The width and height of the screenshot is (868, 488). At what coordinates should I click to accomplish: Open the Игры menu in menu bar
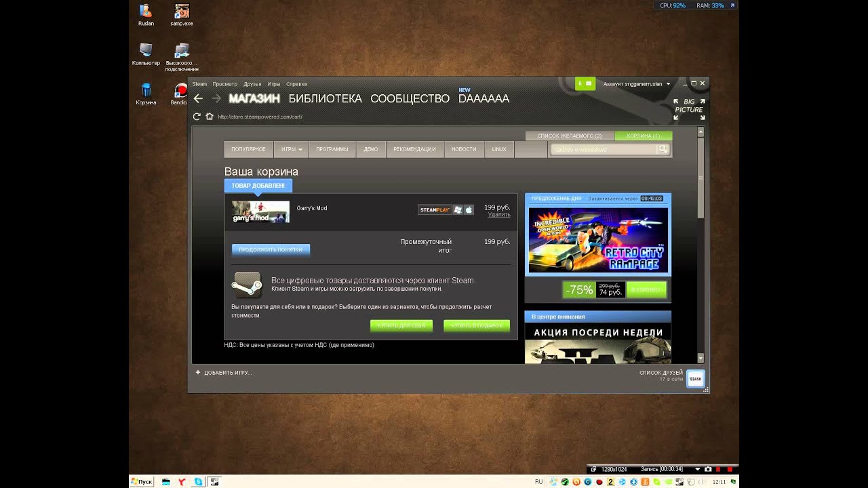click(274, 84)
